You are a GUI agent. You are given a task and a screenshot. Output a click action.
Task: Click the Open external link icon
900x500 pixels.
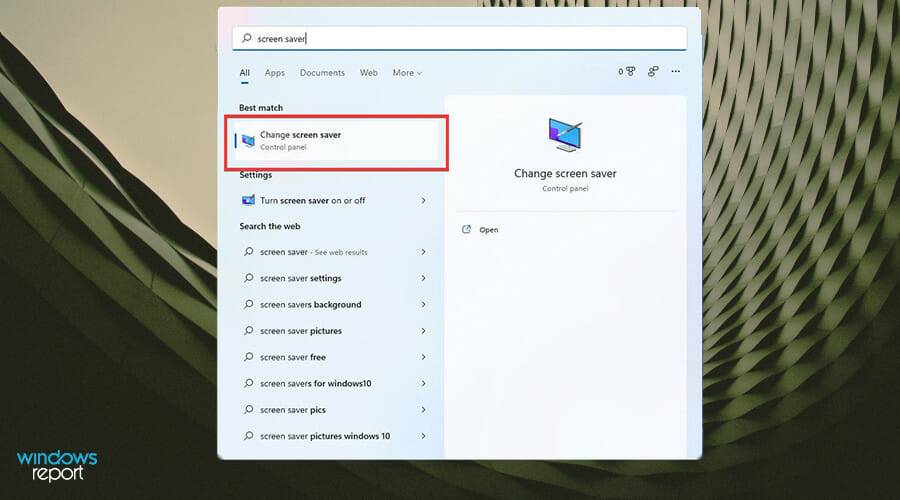[467, 230]
